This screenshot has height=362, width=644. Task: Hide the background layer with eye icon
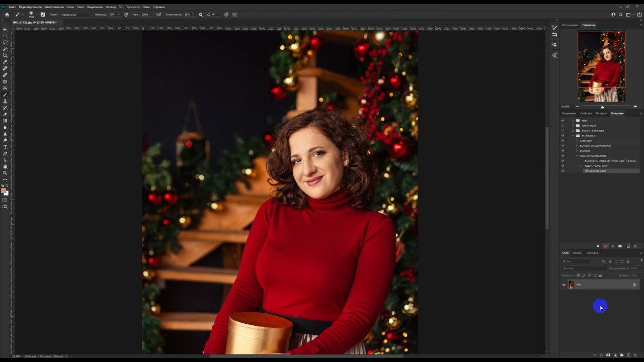[x=563, y=285]
